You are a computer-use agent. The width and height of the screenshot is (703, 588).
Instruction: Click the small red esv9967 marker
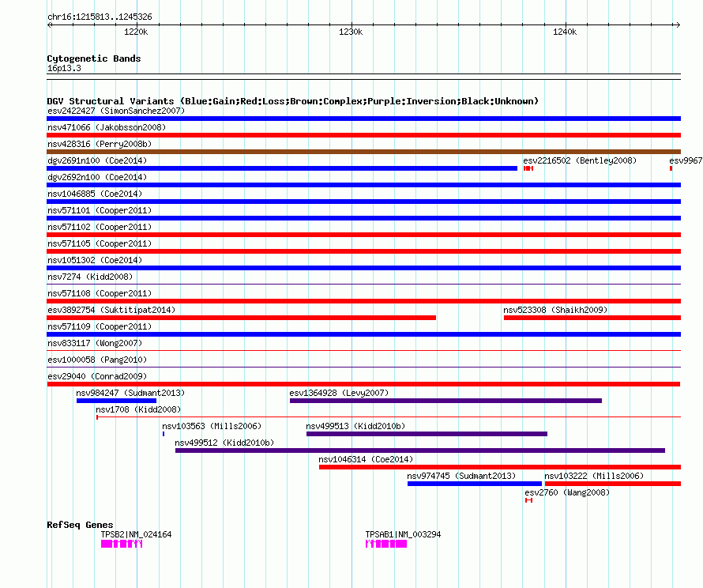click(671, 168)
